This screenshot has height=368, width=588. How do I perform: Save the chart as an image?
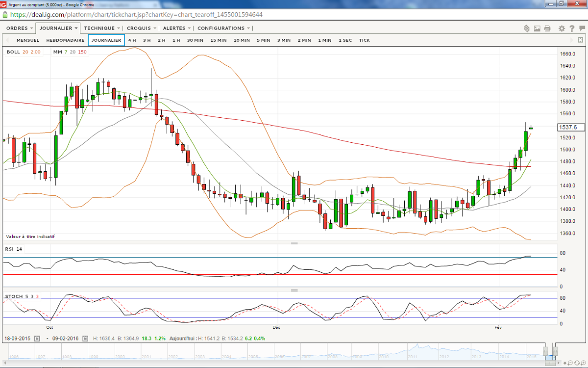[x=537, y=28]
